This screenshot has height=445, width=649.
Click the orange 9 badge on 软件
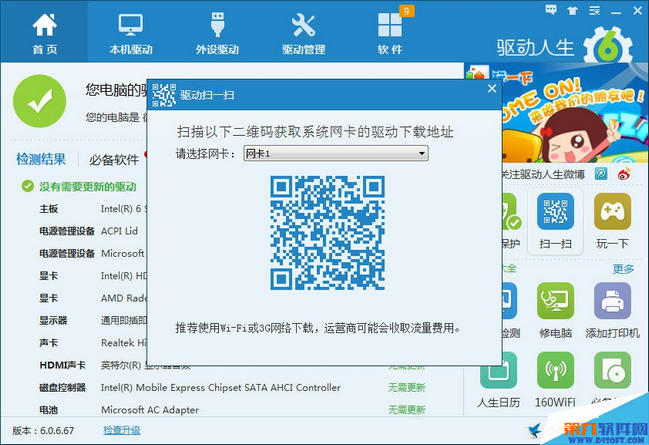[x=406, y=11]
